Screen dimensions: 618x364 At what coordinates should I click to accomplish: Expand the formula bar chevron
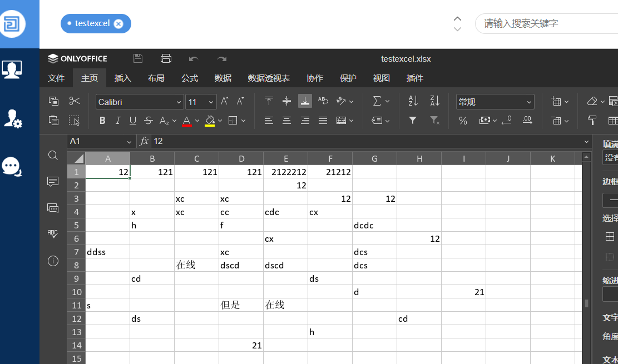[x=586, y=141]
